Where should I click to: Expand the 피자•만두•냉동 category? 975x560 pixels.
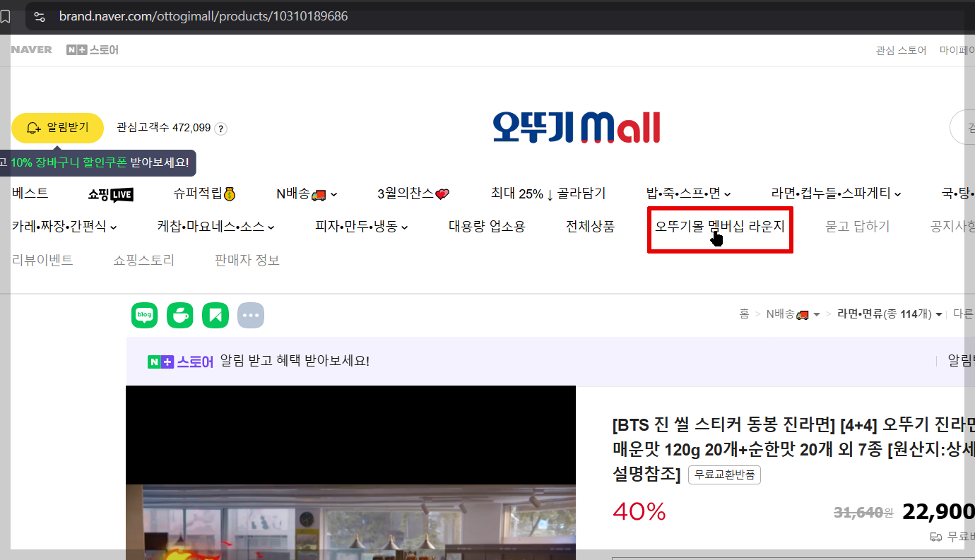362,227
